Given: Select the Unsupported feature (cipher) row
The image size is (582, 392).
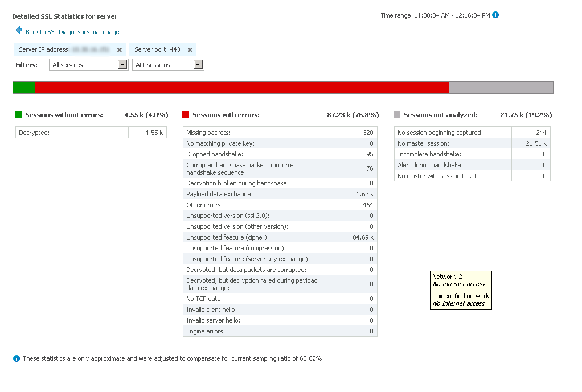Looking at the screenshot, I should 280,237.
